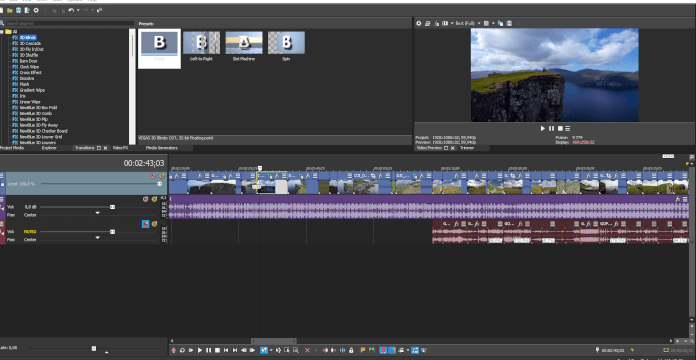Insert a marker with the yellow flag icon
Screen dimensions: 696x360
pyautogui.click(x=363, y=350)
